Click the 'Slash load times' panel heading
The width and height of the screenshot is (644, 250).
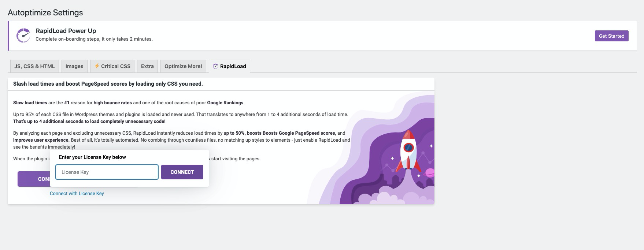[x=108, y=84]
